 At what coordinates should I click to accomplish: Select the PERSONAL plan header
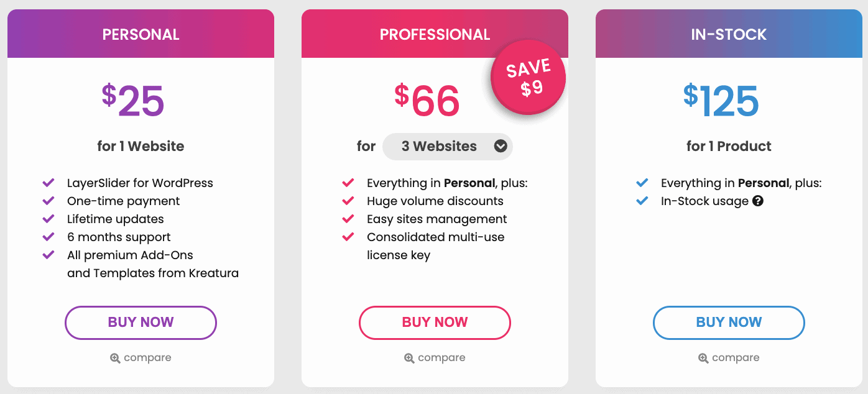141,34
